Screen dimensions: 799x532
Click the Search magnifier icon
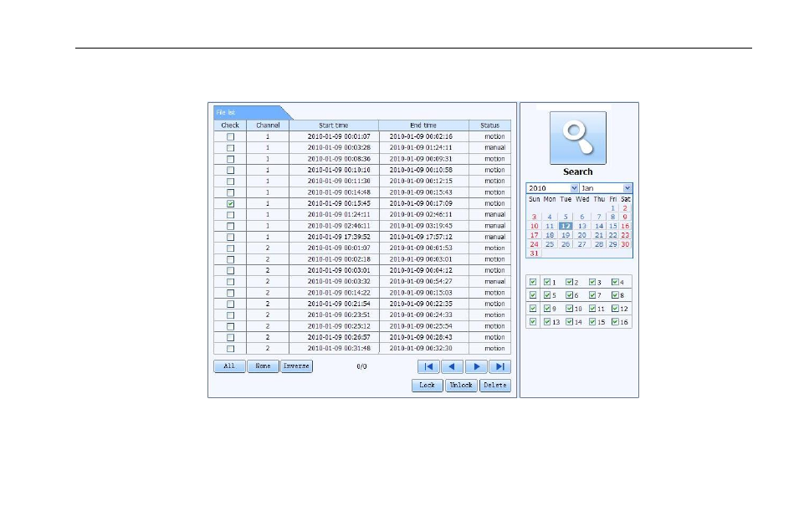click(578, 138)
